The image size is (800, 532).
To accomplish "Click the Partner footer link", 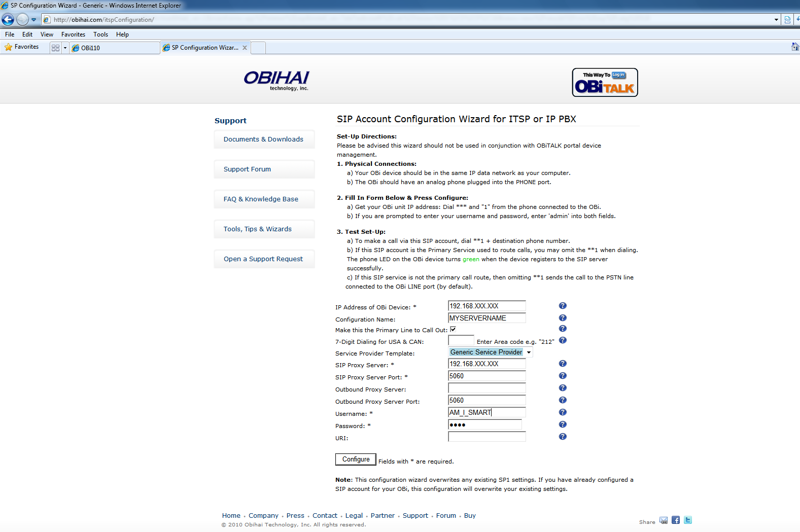I will coord(382,516).
